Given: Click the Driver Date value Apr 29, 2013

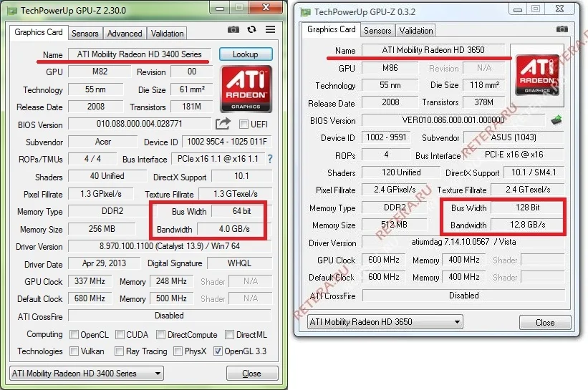Looking at the screenshot, I should coord(105,263).
